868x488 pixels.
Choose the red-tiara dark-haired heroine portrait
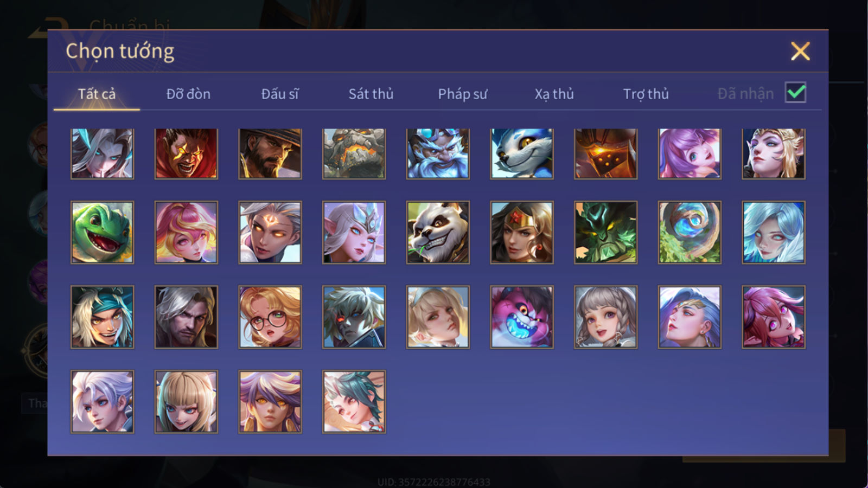tap(522, 233)
